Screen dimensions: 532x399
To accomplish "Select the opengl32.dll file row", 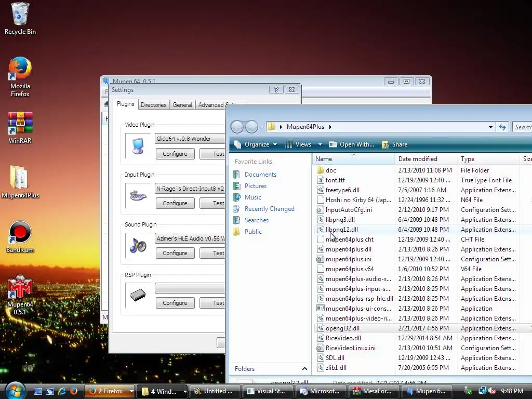I will tap(422, 328).
